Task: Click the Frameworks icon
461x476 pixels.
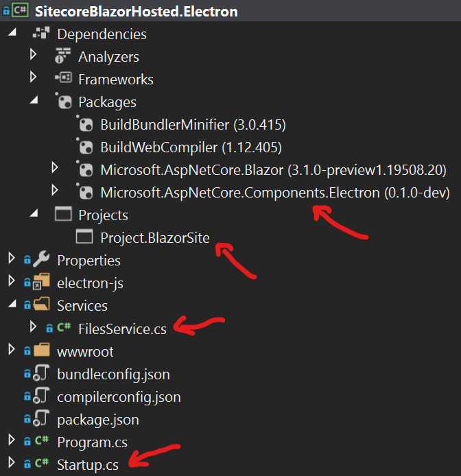Action: coord(63,79)
